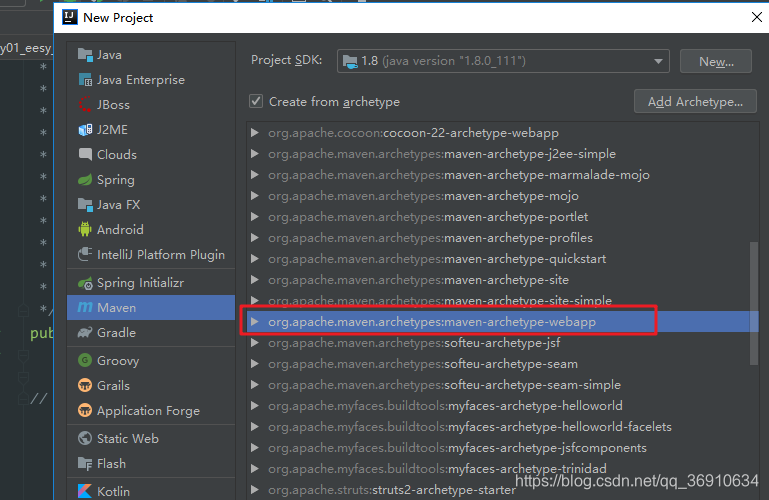Click the Groovy green icon
This screenshot has width=769, height=500.
pos(85,361)
